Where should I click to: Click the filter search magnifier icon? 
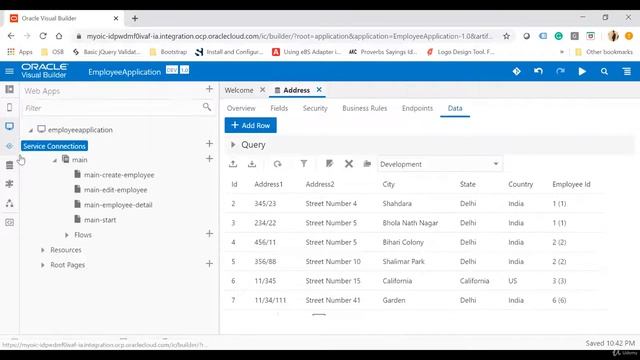point(207,107)
